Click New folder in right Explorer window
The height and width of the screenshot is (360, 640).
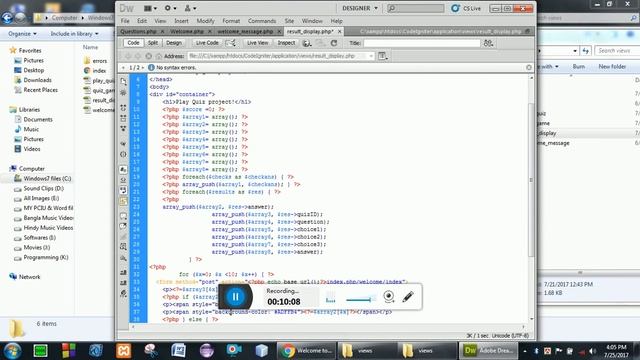tap(612, 67)
